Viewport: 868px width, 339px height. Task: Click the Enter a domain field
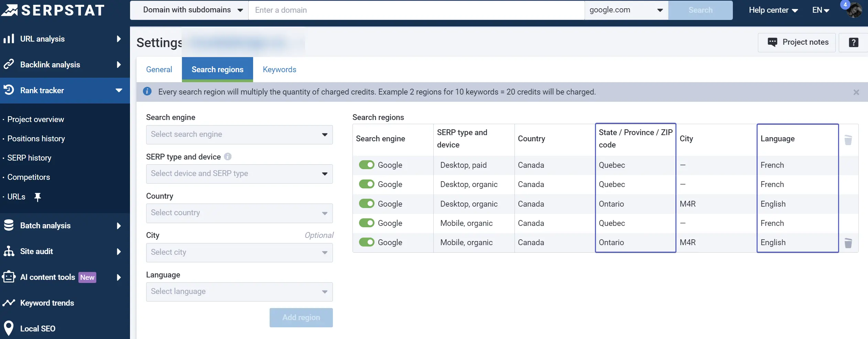[x=416, y=10]
